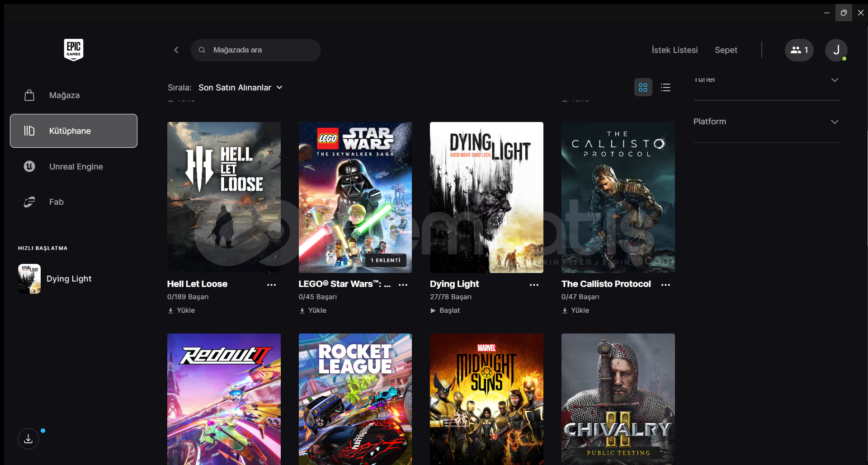The height and width of the screenshot is (465, 868).
Task: Open options menu for Hell Let Loose
Action: (x=271, y=285)
